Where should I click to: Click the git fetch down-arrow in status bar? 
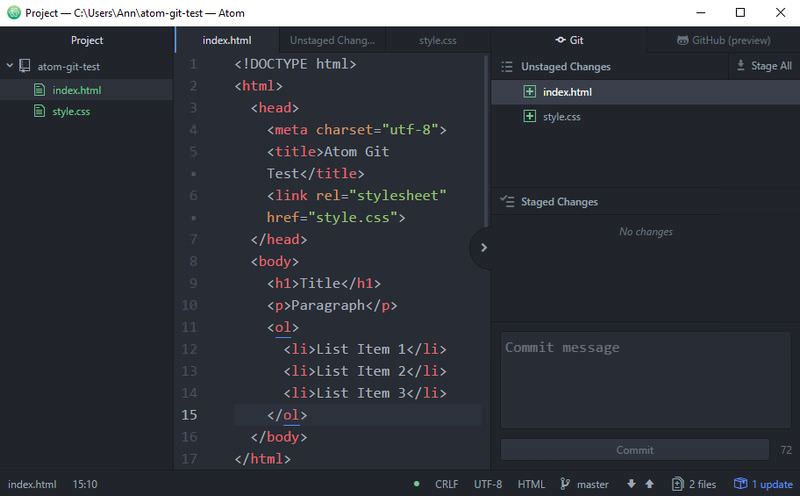click(x=631, y=484)
